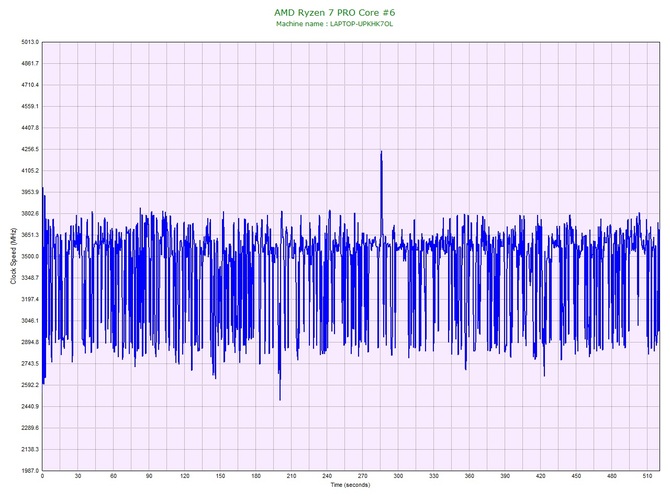670x502 pixels.
Task: Click the Time (seconds) axis label
Action: click(350, 485)
